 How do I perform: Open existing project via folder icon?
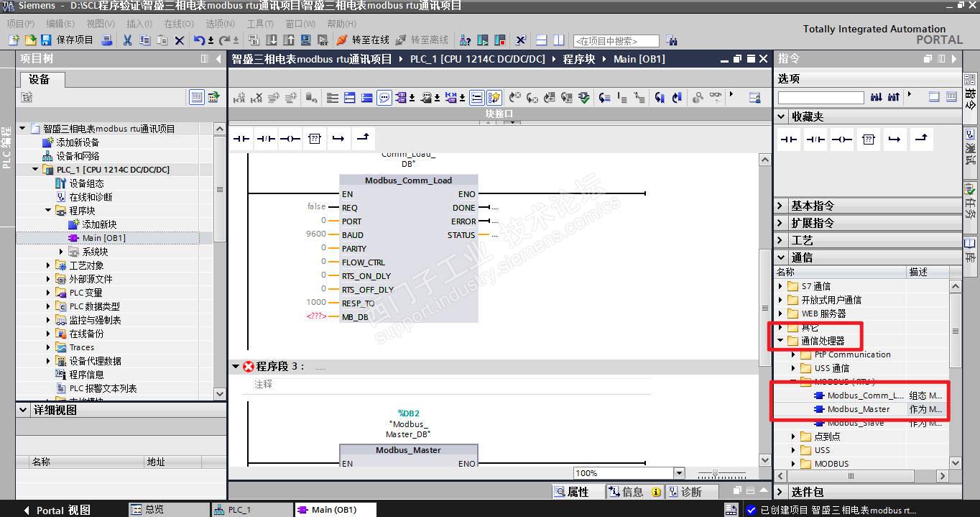point(29,40)
